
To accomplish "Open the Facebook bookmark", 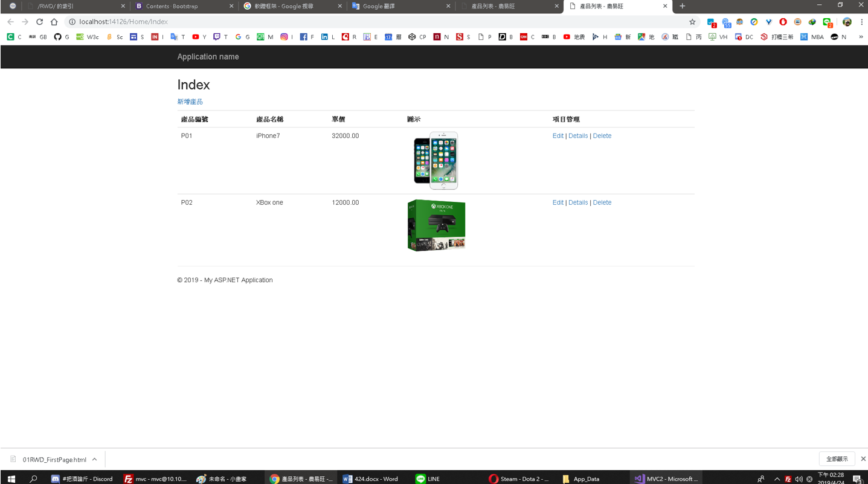I will tap(307, 37).
